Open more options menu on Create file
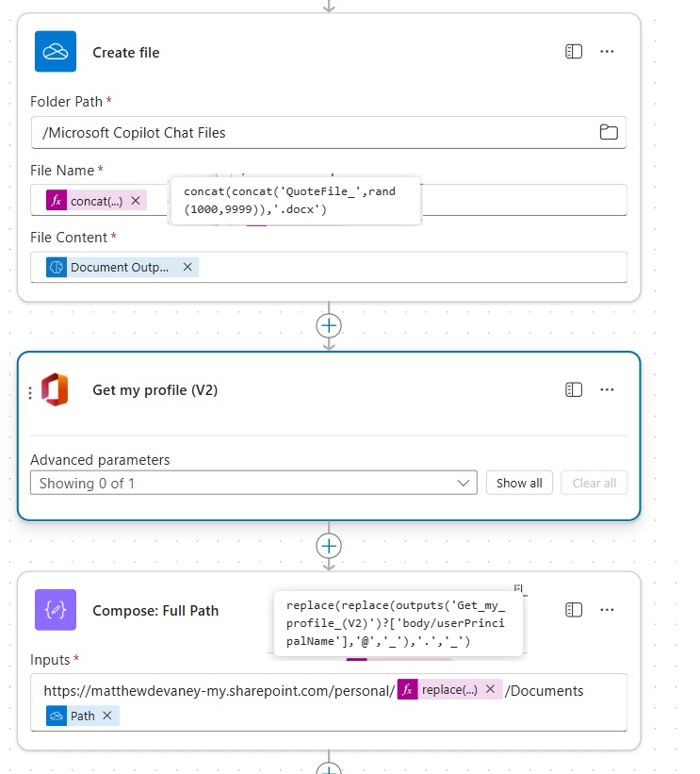Viewport: 700px width, 774px height. coord(608,52)
